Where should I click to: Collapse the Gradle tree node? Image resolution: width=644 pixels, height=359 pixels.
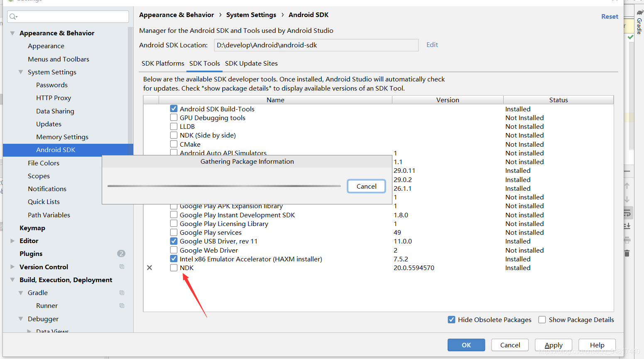coord(21,293)
